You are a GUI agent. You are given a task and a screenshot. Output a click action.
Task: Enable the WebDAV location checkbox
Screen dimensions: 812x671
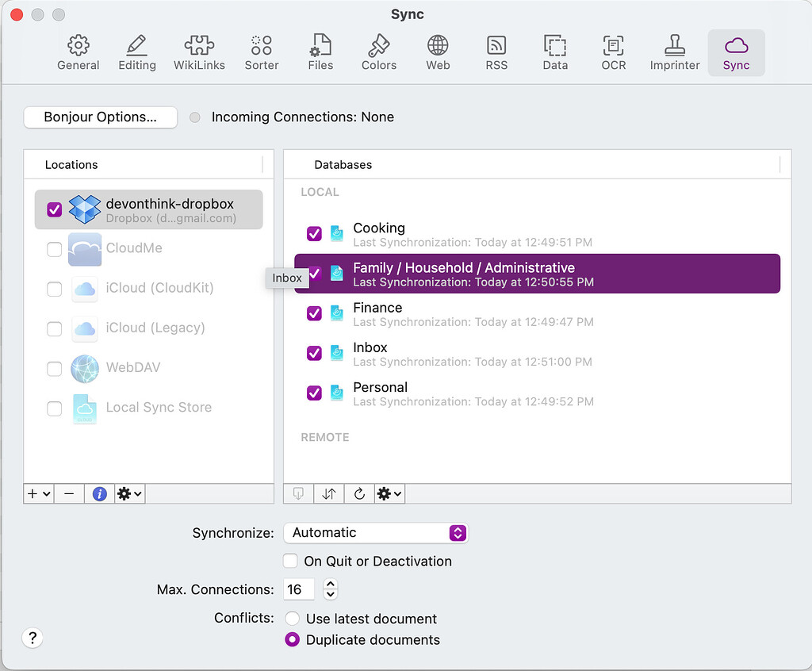[54, 368]
